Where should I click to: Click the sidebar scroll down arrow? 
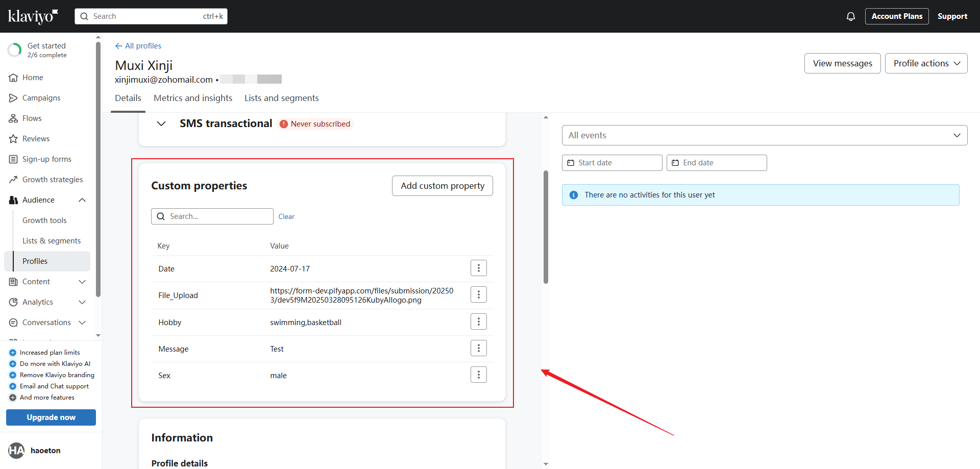point(98,336)
